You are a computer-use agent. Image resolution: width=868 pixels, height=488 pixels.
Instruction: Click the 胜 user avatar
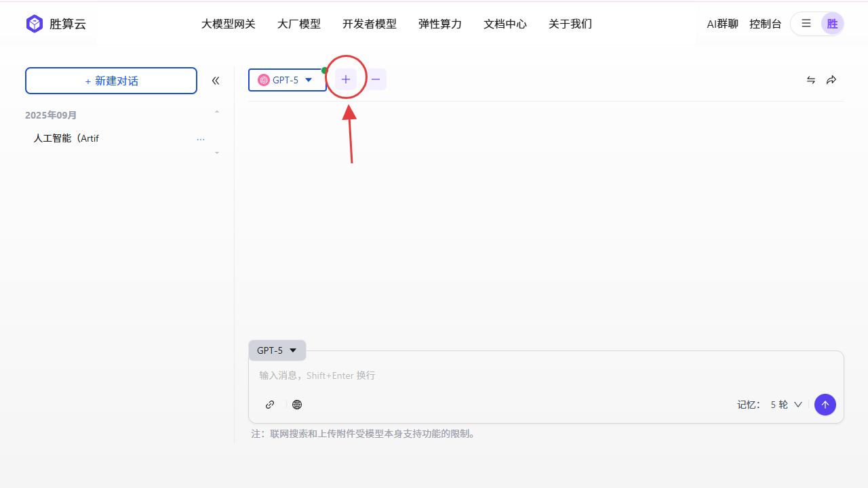coord(832,24)
